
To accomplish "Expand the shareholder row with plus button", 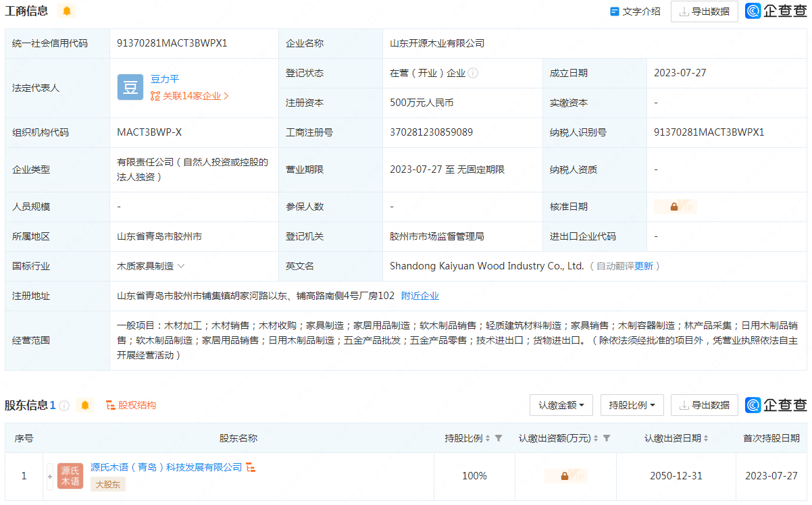I will click(49, 476).
